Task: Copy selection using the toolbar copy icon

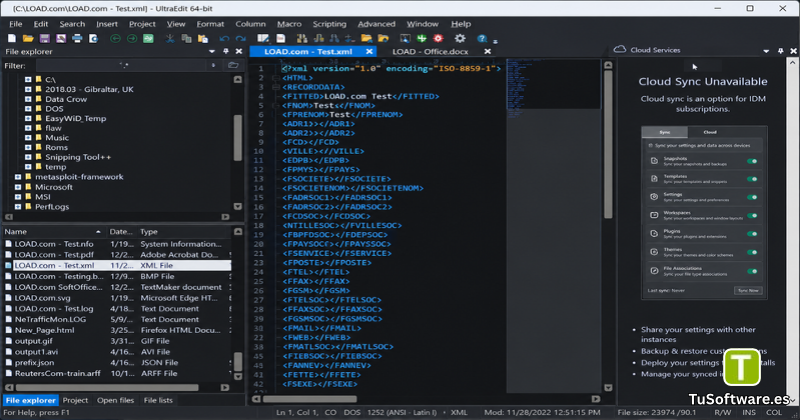Action: point(186,38)
